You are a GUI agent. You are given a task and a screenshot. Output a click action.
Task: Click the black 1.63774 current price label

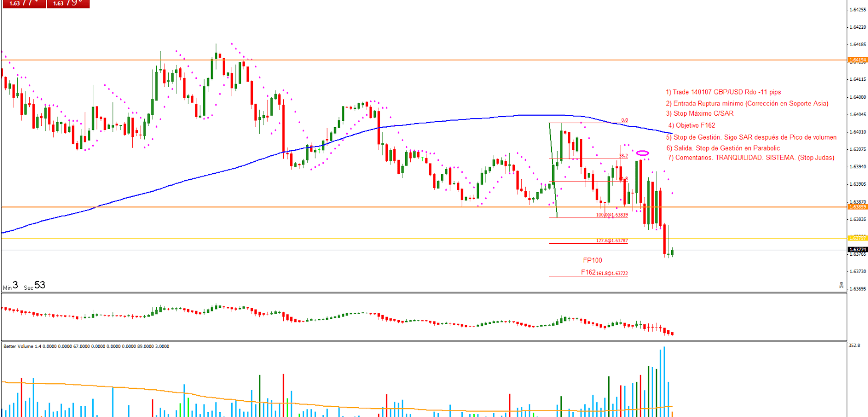click(857, 249)
